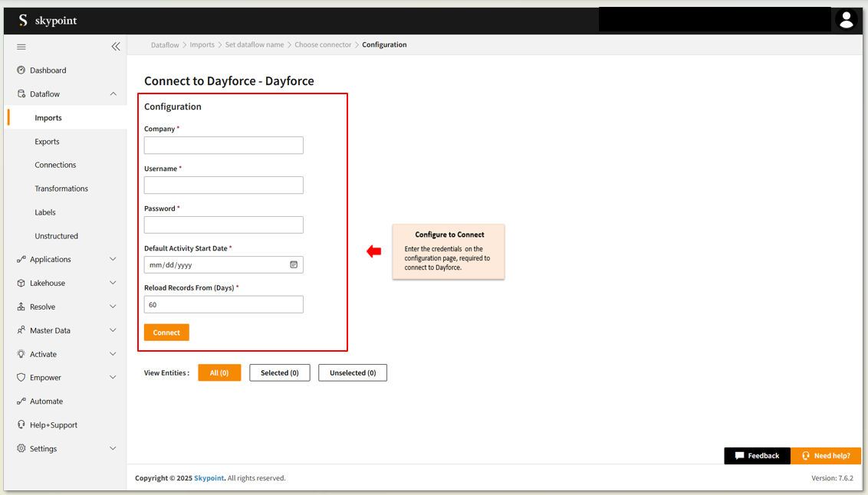Click Choose connector breadcrumb
The image size is (868, 495).
[x=323, y=44]
